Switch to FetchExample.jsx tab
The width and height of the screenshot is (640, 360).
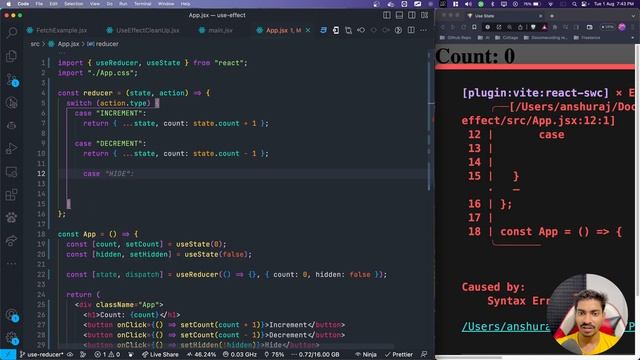pos(57,30)
